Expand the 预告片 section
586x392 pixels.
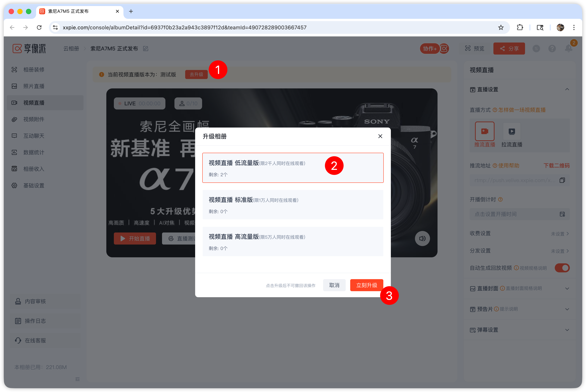tap(567, 309)
